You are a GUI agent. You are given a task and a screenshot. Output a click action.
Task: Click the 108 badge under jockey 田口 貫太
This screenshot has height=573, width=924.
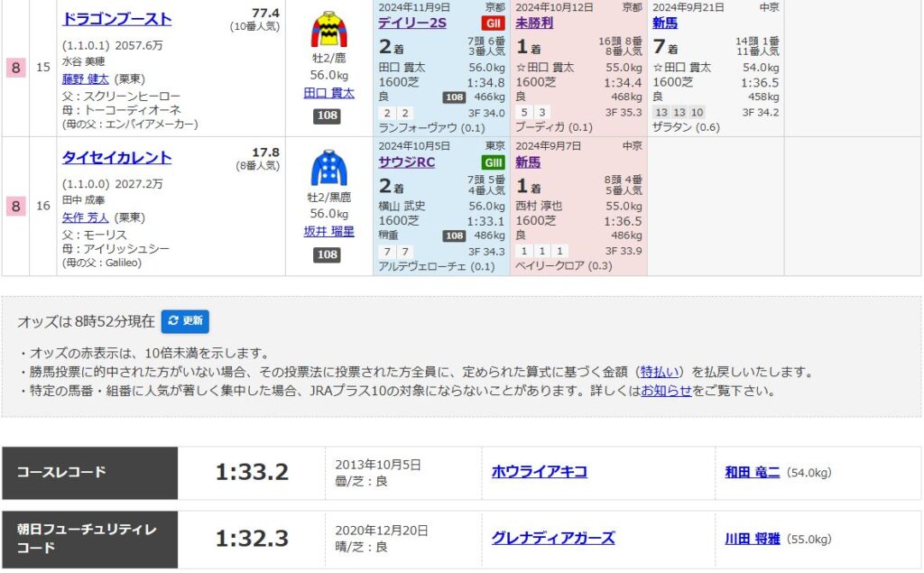(x=327, y=116)
